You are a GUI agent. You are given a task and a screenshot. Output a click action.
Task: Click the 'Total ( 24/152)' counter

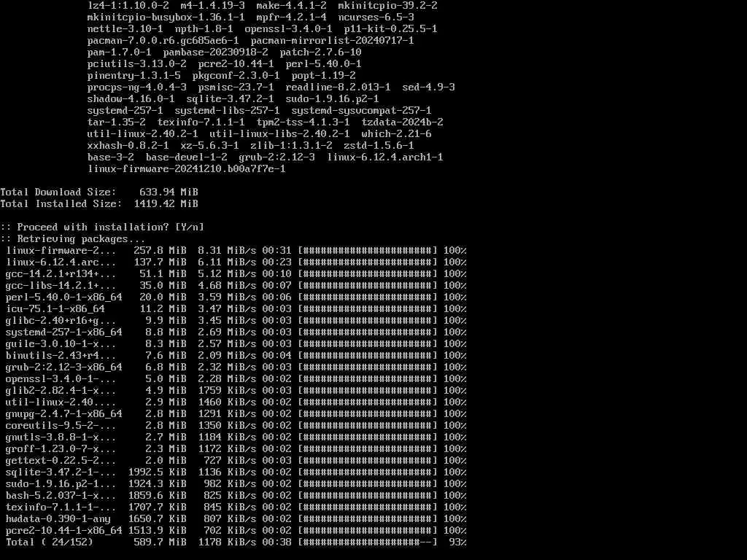click(x=49, y=542)
